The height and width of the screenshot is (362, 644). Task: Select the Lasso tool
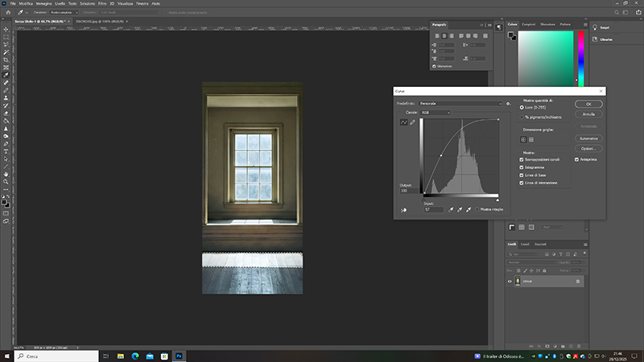[x=6, y=45]
